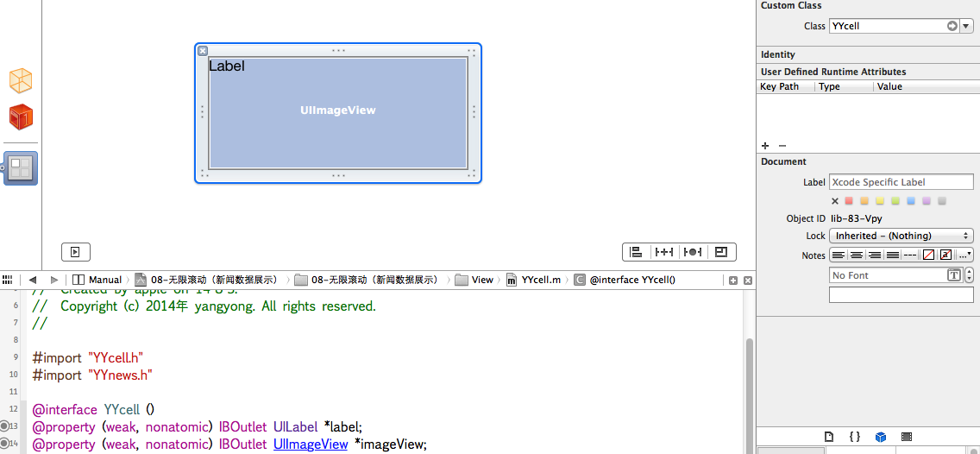Screen dimensions: 980x454
Task: Add a new assistant editor pane
Action: tap(734, 281)
